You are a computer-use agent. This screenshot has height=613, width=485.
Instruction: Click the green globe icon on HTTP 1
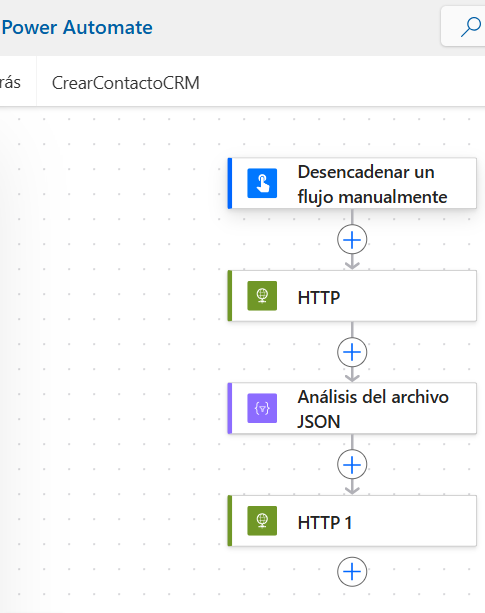(x=262, y=521)
